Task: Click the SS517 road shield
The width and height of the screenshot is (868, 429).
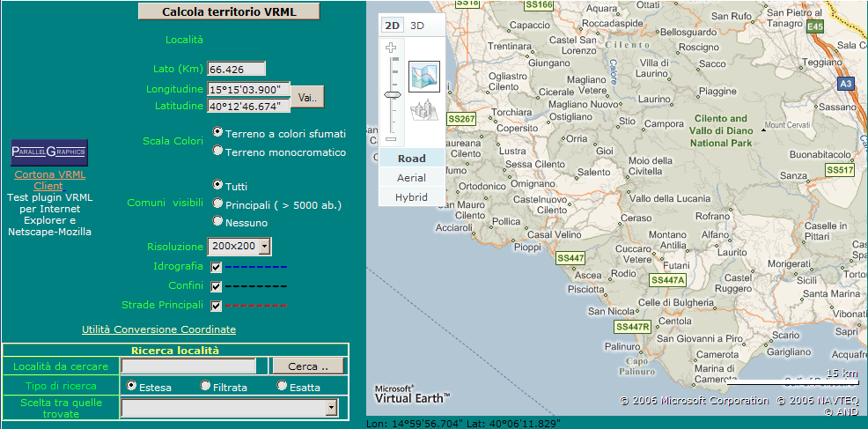Action: pyautogui.click(x=840, y=170)
